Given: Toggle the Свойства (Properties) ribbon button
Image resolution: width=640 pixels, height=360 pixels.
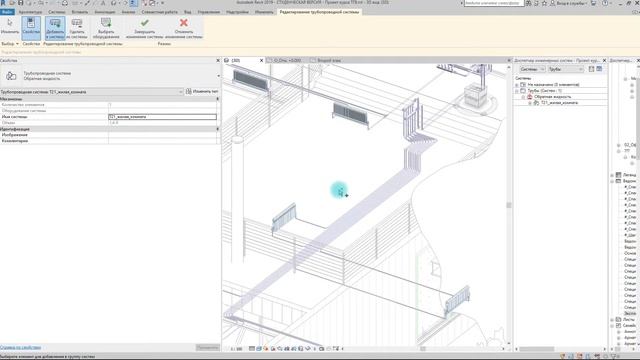Looking at the screenshot, I should [x=31, y=28].
